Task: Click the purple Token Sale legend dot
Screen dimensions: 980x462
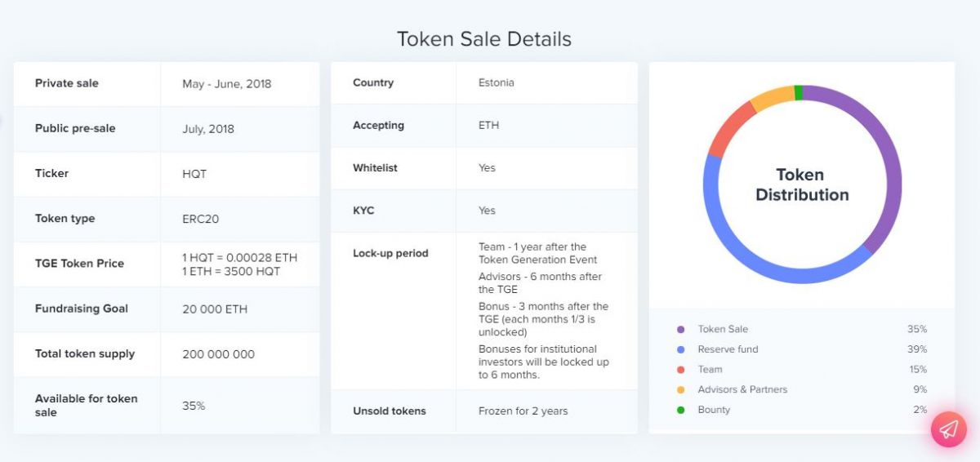Action: [x=680, y=330]
